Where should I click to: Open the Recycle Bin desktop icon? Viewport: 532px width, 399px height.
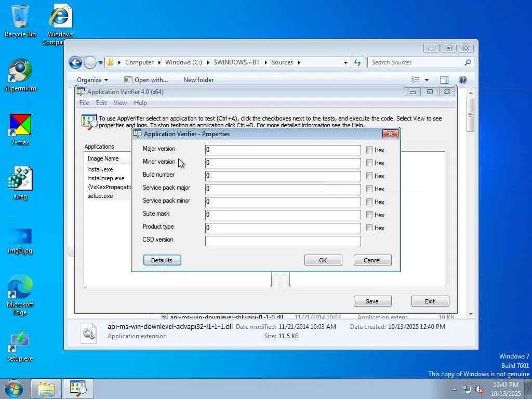click(x=20, y=20)
